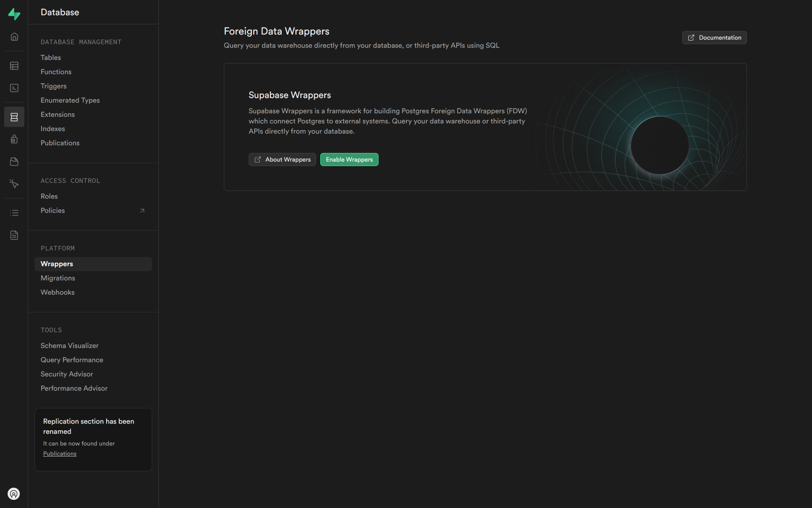Select Wrappers under Platform
812x508 pixels.
click(93, 264)
